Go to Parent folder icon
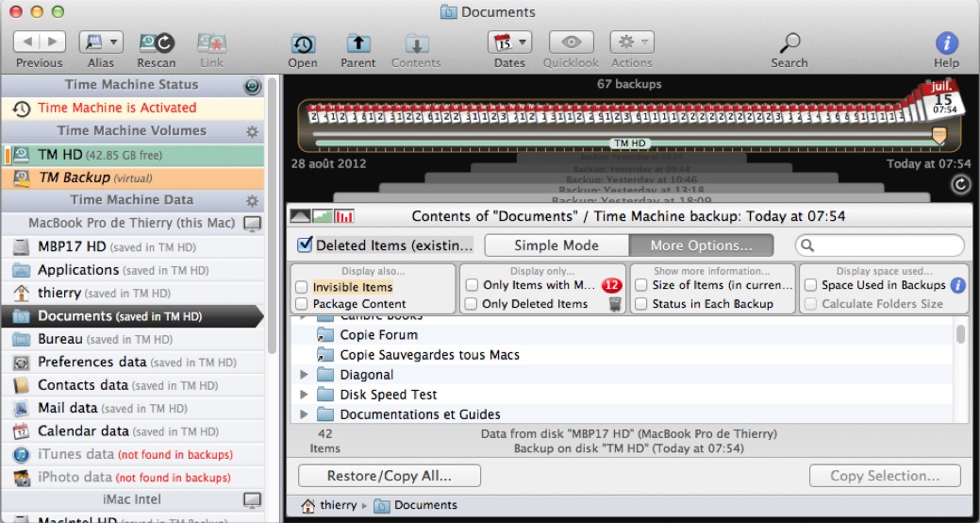 358,43
